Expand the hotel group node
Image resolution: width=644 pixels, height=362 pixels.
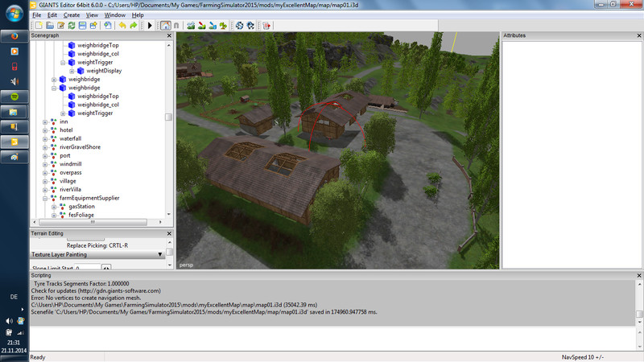(x=45, y=130)
